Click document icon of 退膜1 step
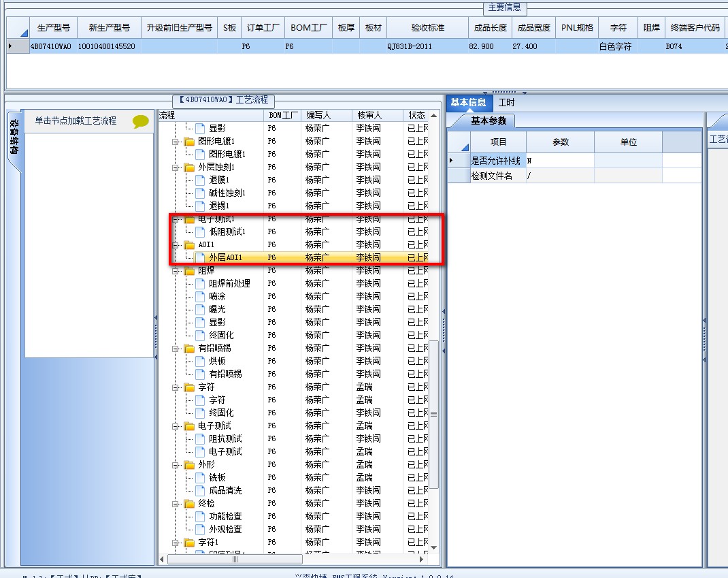This screenshot has height=578, width=728. pyautogui.click(x=200, y=180)
